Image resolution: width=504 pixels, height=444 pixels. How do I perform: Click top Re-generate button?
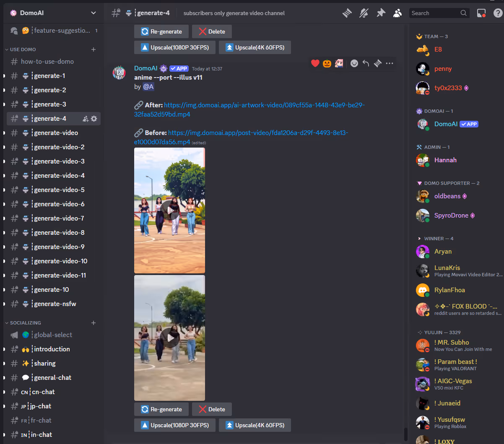pyautogui.click(x=161, y=31)
